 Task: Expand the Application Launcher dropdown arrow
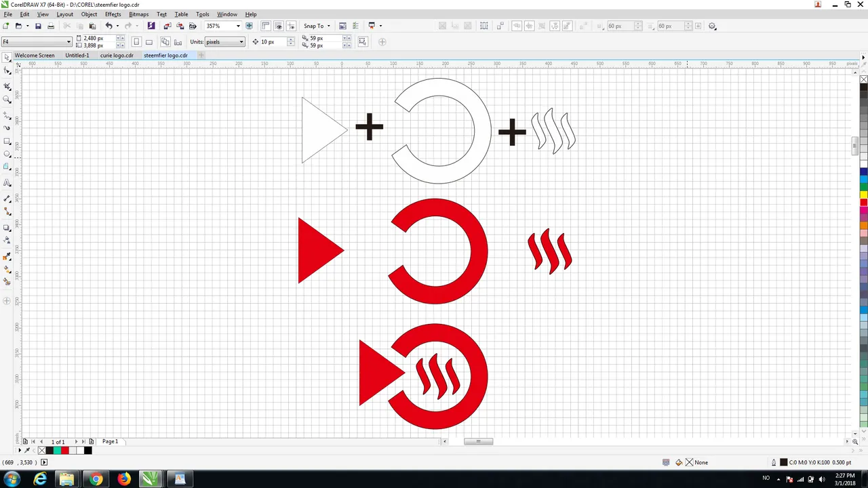tap(380, 26)
